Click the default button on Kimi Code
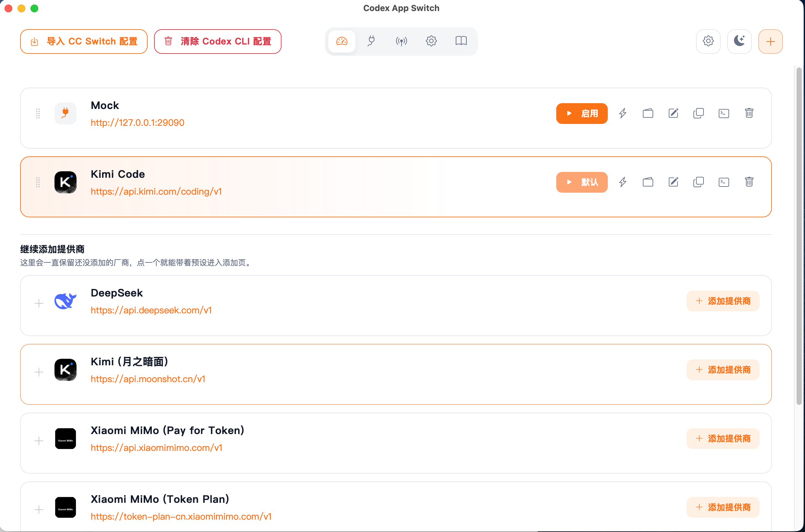Viewport: 805px width, 532px height. (582, 182)
